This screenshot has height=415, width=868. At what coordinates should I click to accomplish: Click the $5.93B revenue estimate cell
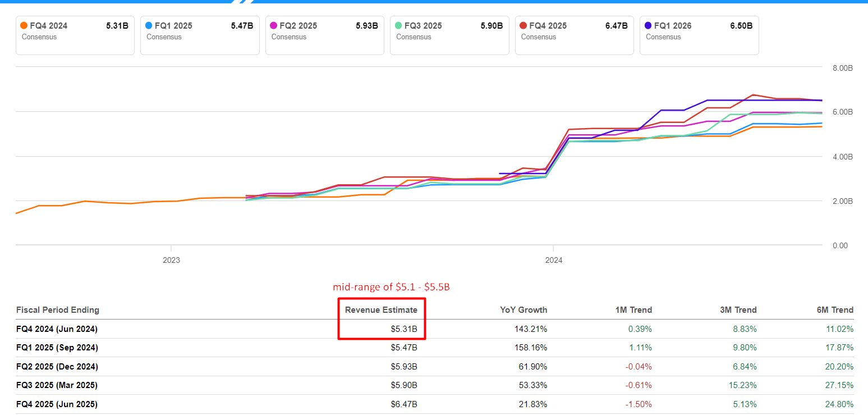click(404, 367)
